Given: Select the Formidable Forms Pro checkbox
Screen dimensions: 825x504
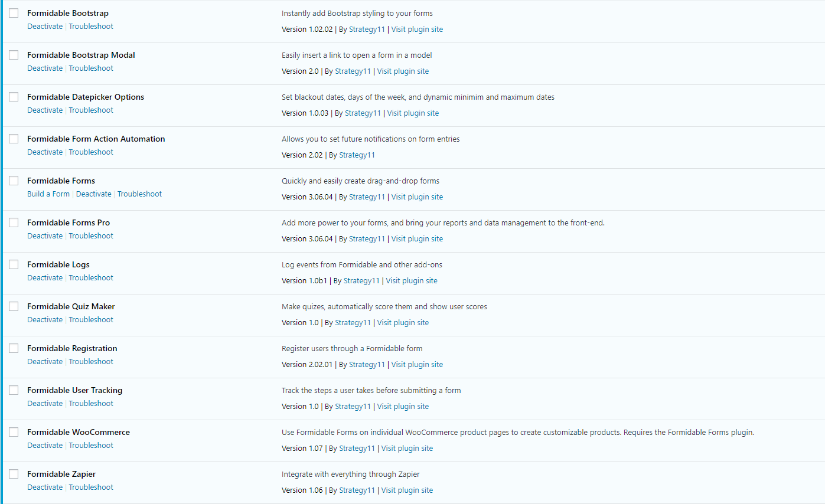Looking at the screenshot, I should 14,222.
